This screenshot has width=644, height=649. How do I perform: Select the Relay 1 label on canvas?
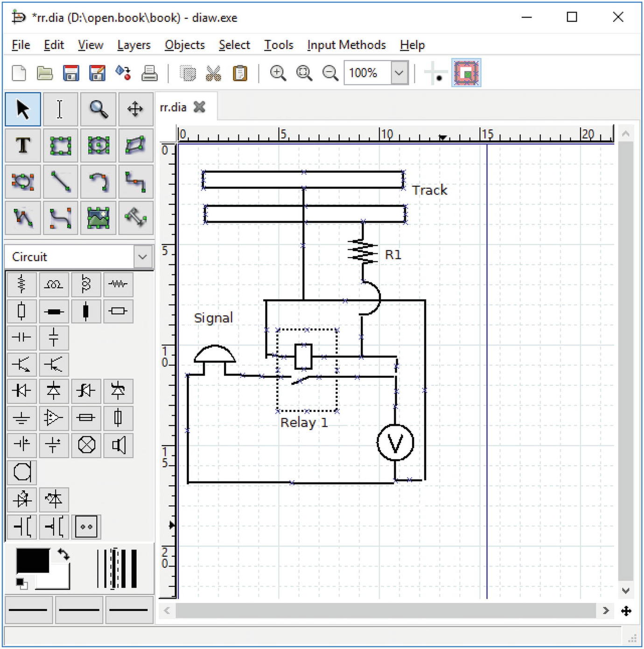tap(304, 423)
